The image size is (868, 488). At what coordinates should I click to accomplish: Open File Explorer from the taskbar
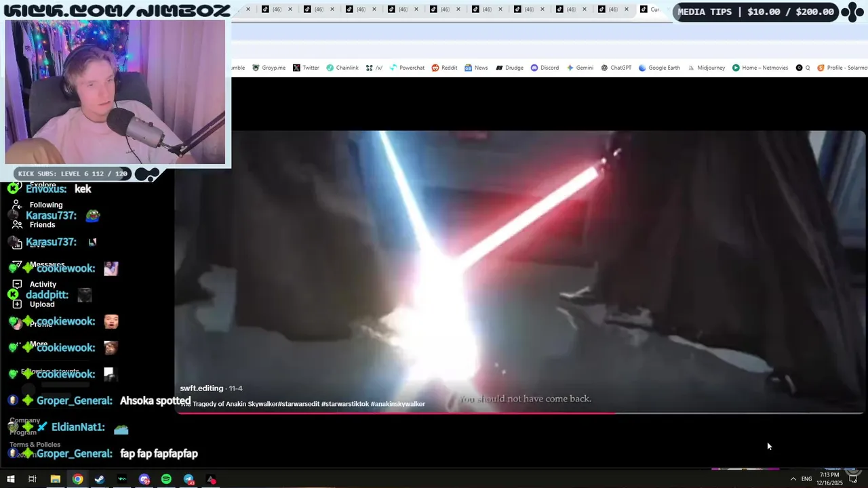pyautogui.click(x=56, y=479)
